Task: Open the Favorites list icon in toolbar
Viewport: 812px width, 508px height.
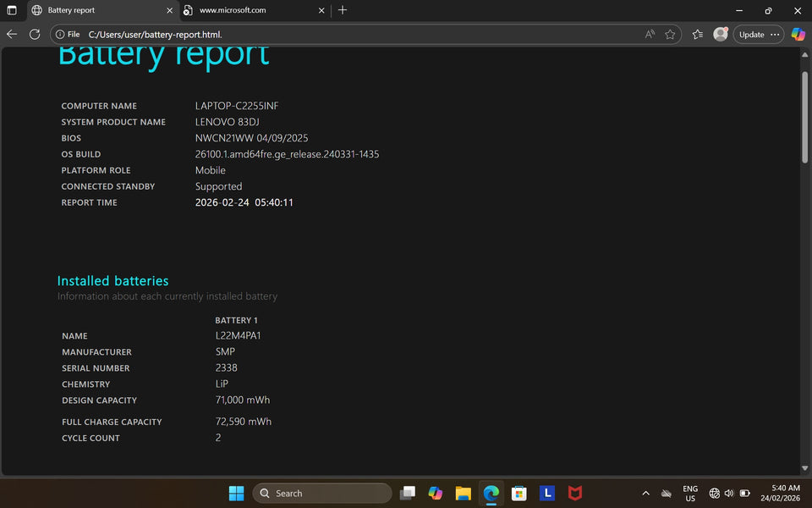Action: click(697, 35)
